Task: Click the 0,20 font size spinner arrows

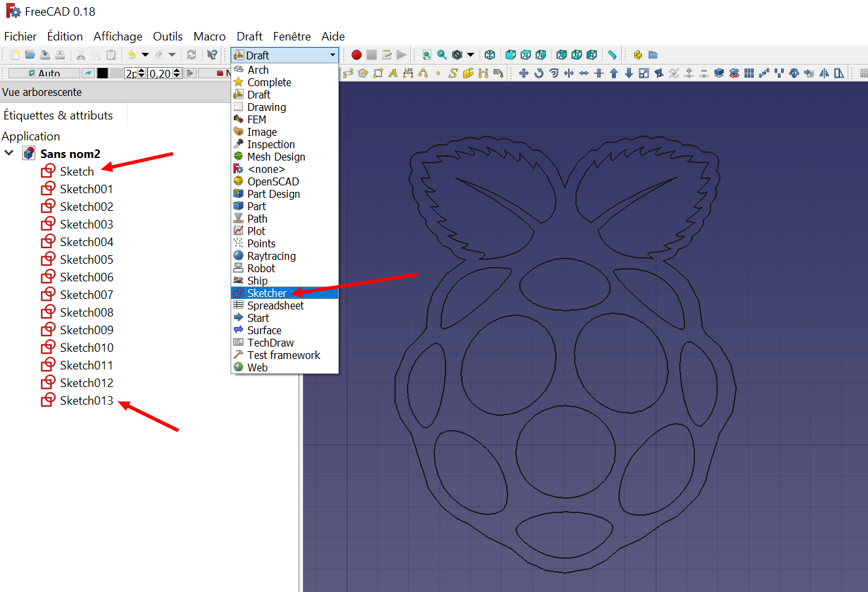Action: pyautogui.click(x=177, y=73)
